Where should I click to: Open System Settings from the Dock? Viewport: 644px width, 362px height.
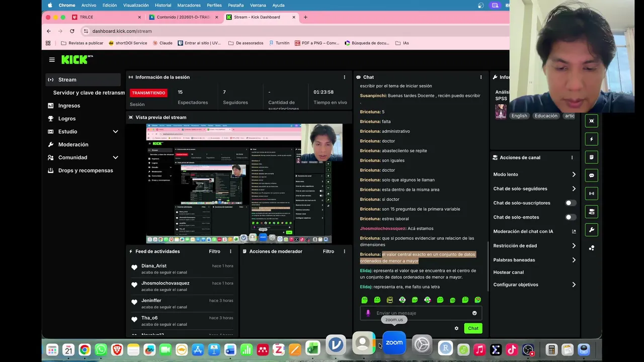pyautogui.click(x=422, y=344)
